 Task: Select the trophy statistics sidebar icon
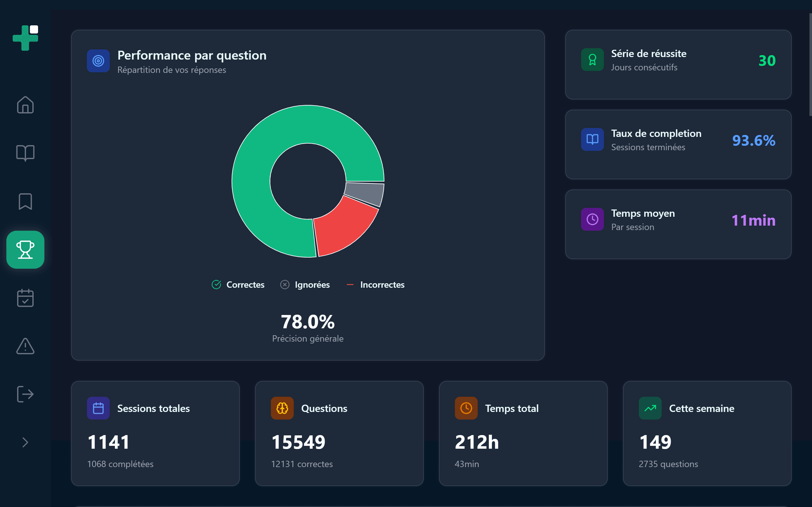tap(25, 250)
